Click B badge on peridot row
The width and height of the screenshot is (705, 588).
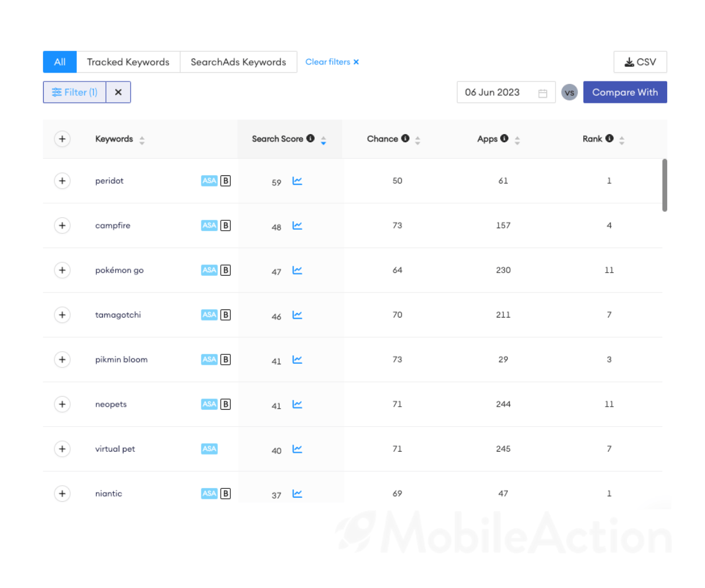click(226, 181)
